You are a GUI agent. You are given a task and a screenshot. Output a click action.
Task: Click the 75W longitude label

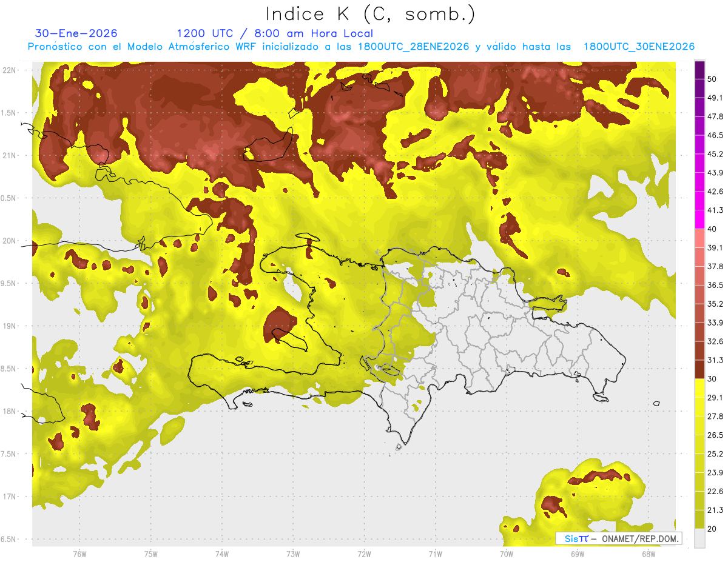(x=151, y=554)
